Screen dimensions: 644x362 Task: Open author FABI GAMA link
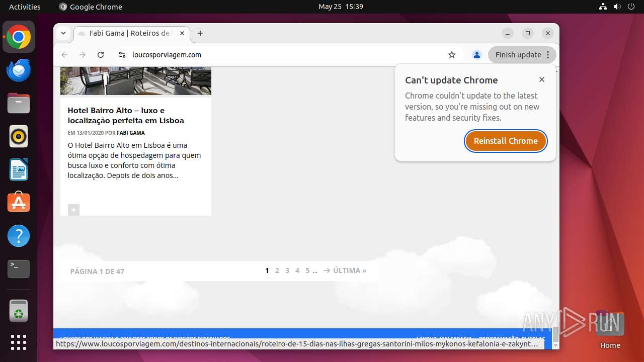click(131, 133)
